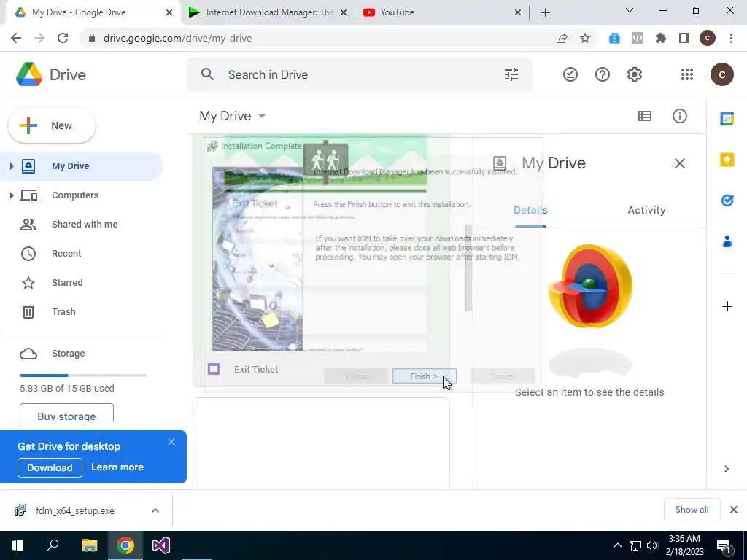
Task: Click the New button
Action: point(52,125)
